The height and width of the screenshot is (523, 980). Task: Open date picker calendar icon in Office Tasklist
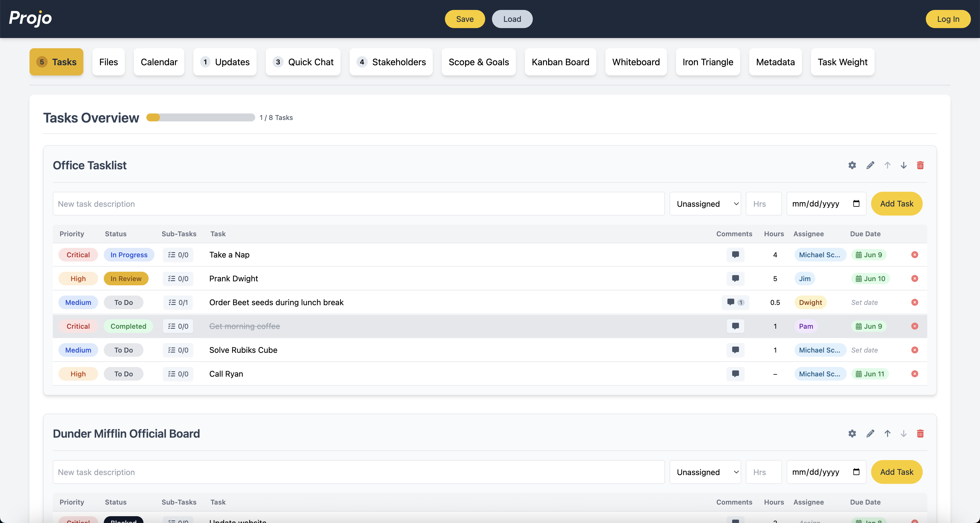point(856,204)
